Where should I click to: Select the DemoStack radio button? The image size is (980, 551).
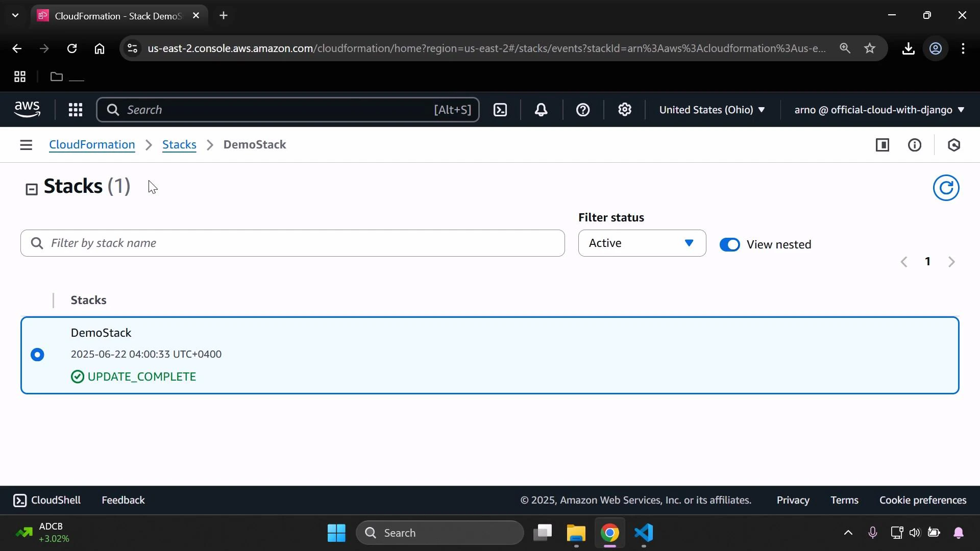[38, 355]
